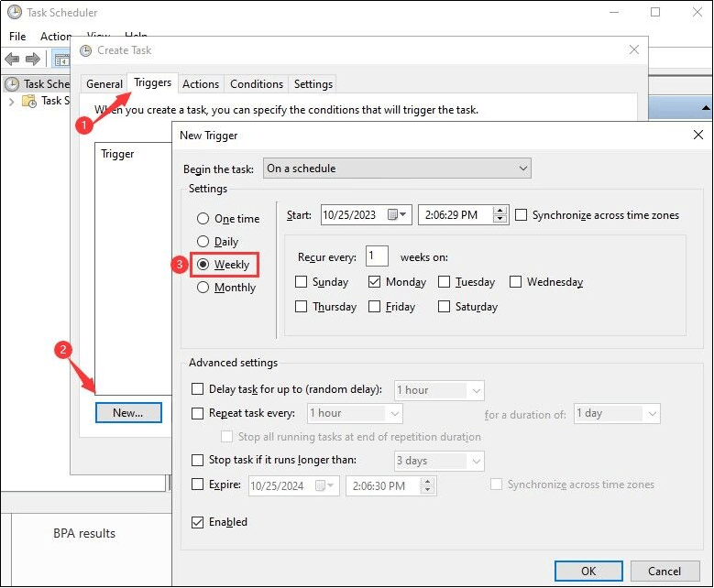Image resolution: width=714 pixels, height=588 pixels.
Task: Click the New... trigger button
Action: (128, 413)
